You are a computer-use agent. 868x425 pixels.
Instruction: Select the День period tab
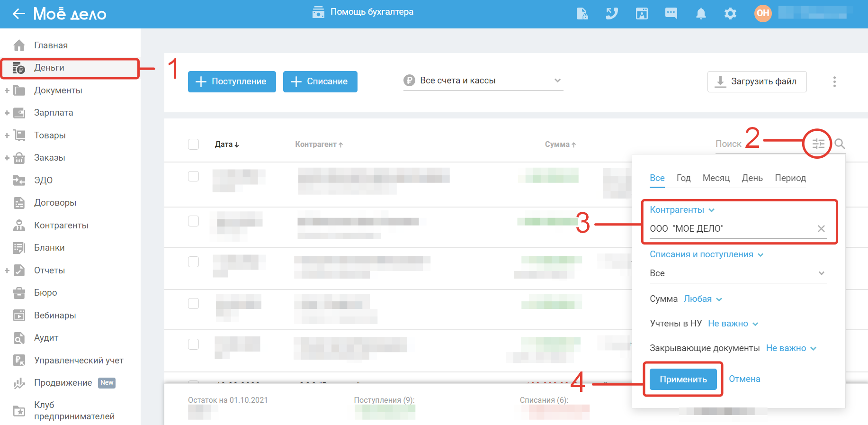(x=752, y=178)
